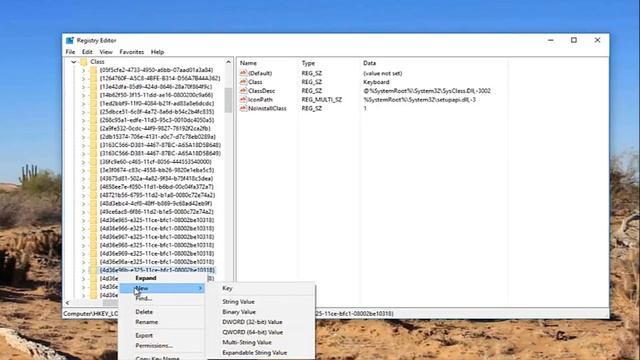Expand the {14b62f50-3f15 key
Image resolution: width=640 pixels, height=360 pixels.
pyautogui.click(x=83, y=96)
